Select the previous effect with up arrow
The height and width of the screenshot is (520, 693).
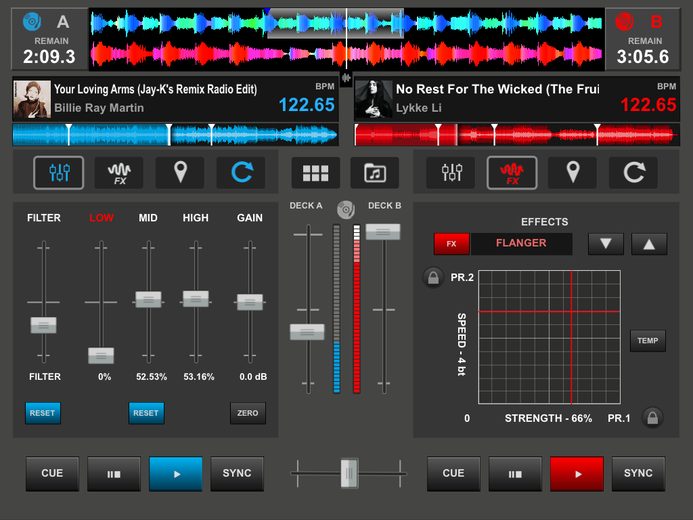[649, 244]
